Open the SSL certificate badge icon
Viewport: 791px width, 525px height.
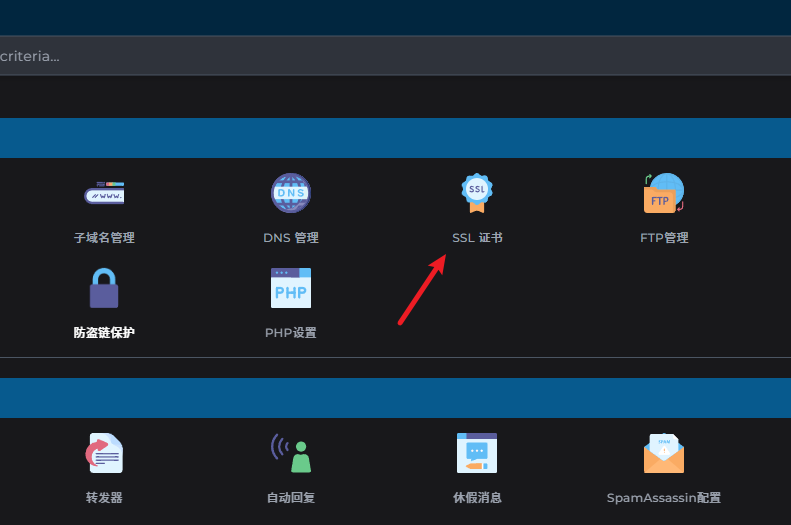click(477, 193)
